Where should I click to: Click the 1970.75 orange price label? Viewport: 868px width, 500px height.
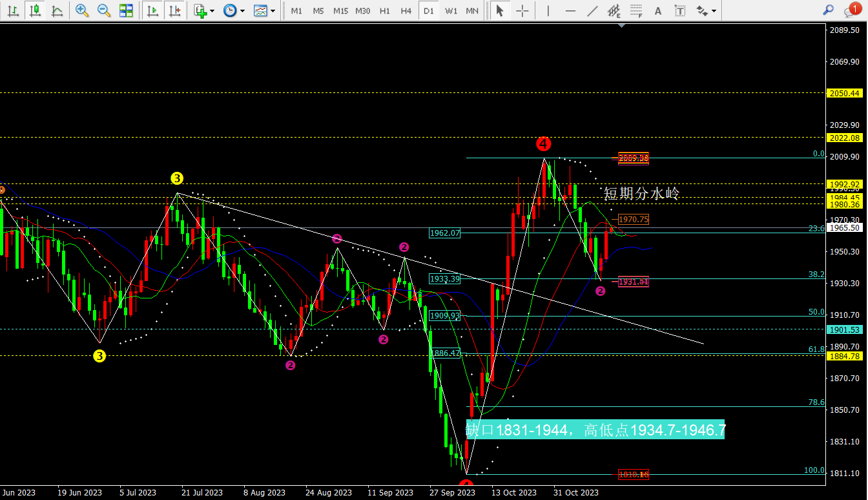(x=634, y=220)
